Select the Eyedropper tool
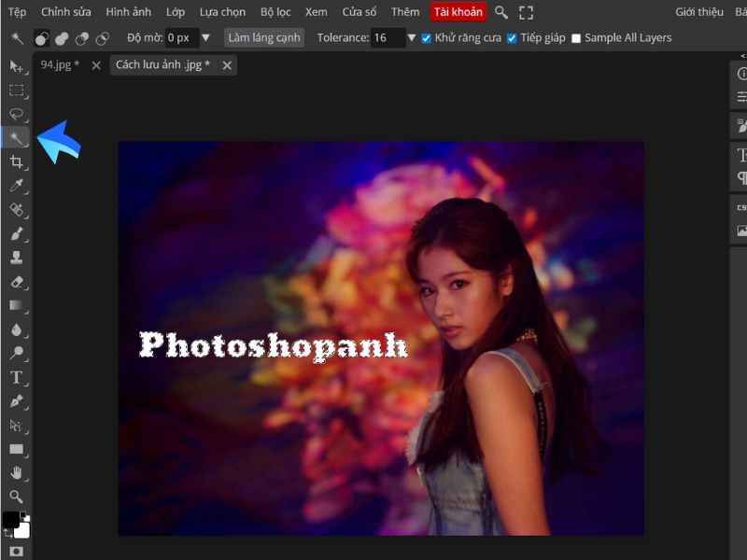747x560 pixels. point(16,186)
